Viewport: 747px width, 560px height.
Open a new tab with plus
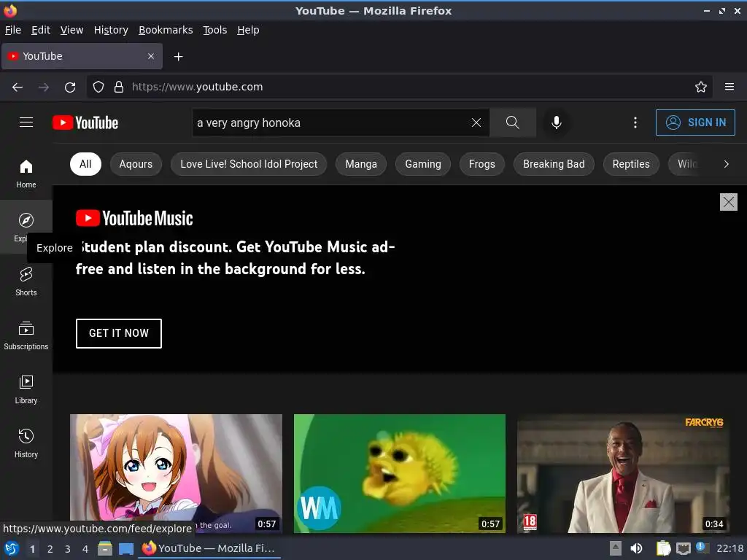tap(178, 57)
